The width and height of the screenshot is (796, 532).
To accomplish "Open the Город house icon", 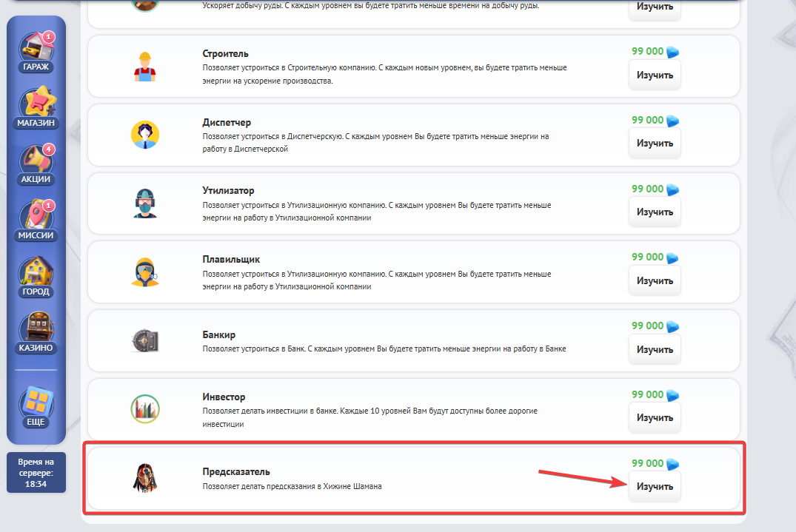I will [x=36, y=272].
